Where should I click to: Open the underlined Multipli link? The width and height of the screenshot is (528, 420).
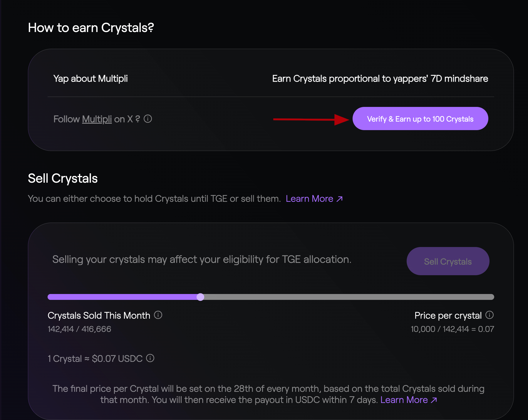click(x=97, y=119)
